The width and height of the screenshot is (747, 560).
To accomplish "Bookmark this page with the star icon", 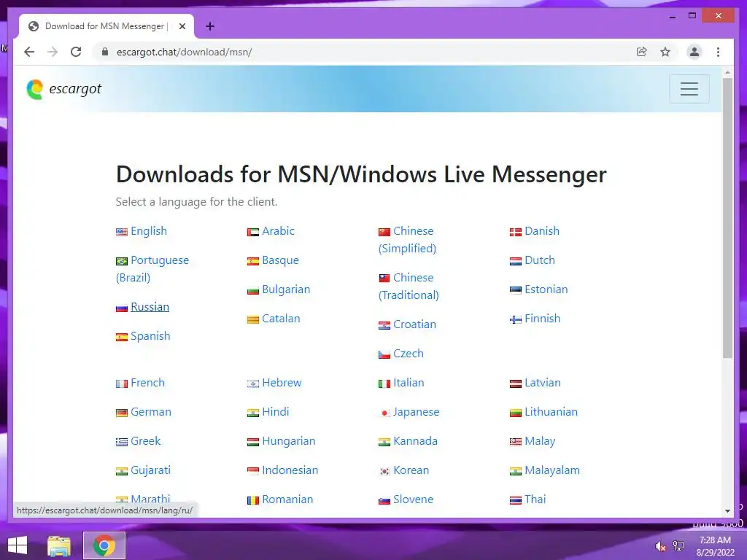I will 665,52.
